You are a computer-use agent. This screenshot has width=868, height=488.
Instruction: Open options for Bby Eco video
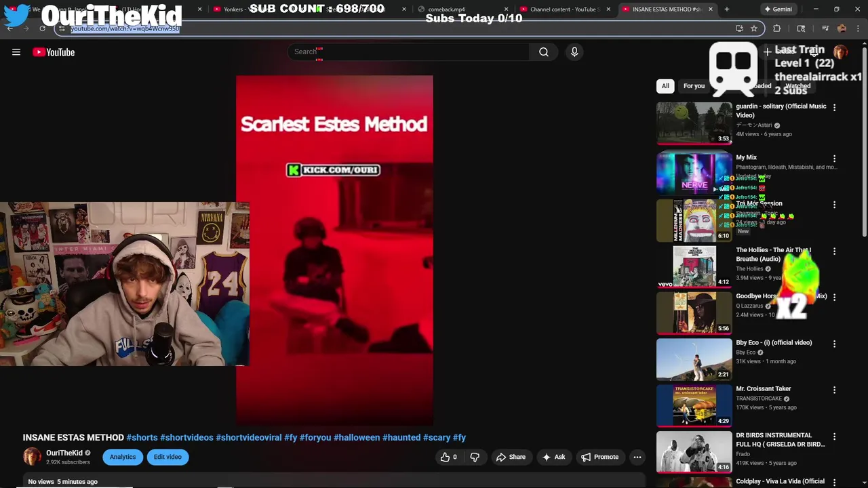coord(835,344)
